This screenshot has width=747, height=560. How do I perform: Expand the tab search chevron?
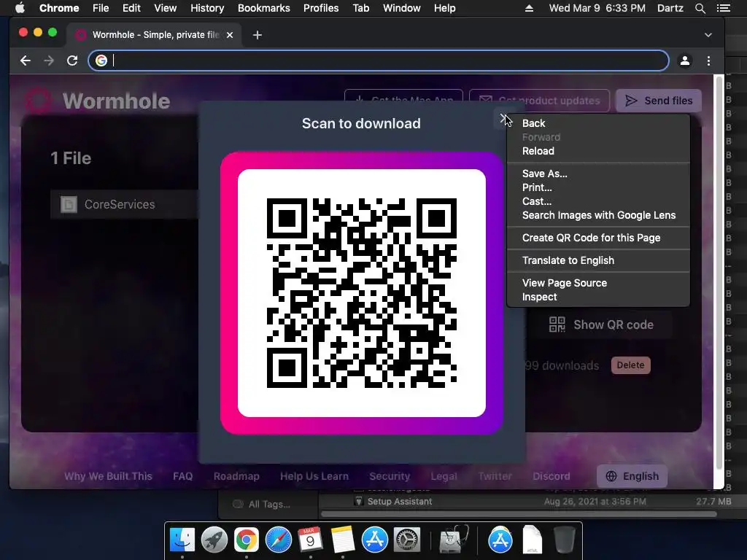click(708, 35)
